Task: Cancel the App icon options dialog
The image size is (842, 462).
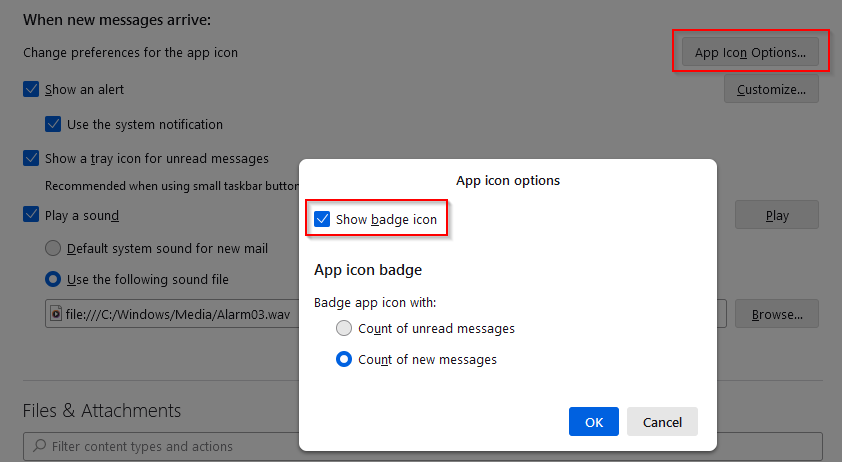Action: tap(662, 422)
